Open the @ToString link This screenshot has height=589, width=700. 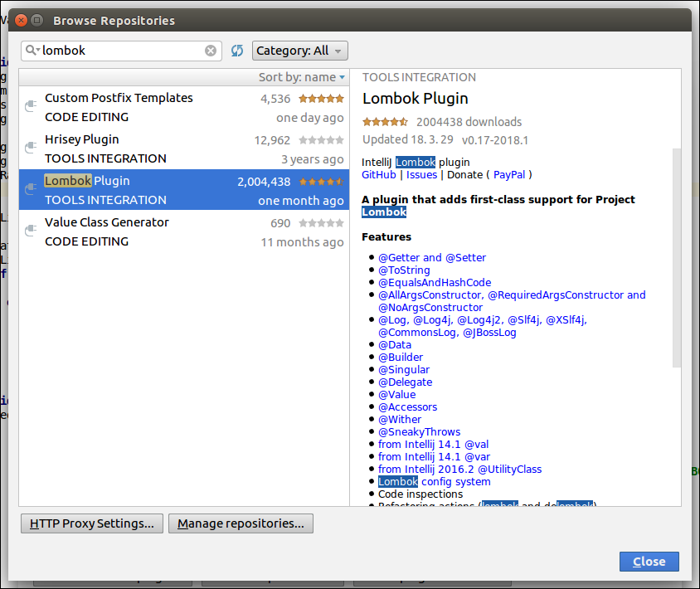404,270
